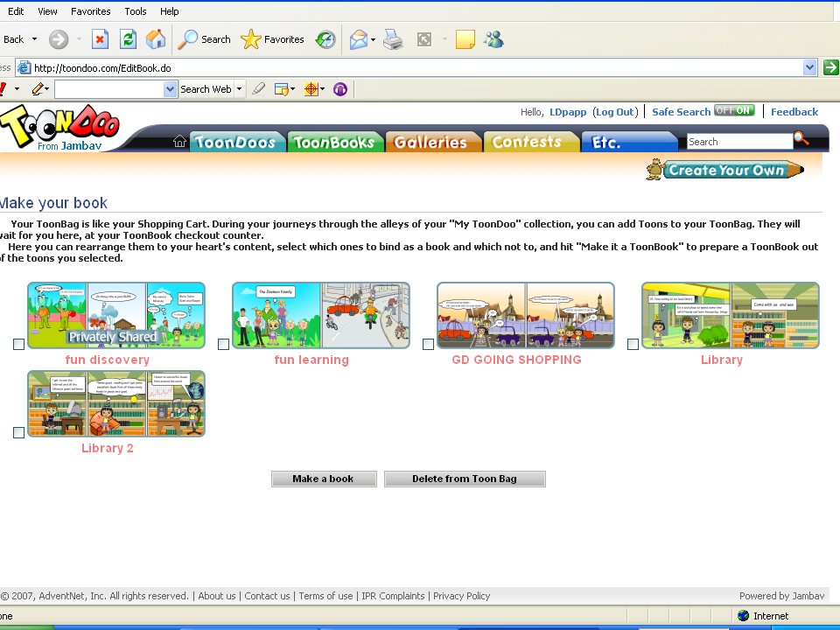
Task: Click the ToonDoo site Search field
Action: [x=739, y=142]
